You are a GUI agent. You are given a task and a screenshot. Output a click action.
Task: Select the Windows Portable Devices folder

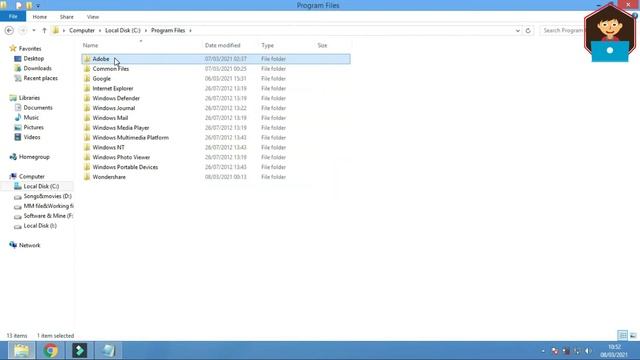pos(125,167)
